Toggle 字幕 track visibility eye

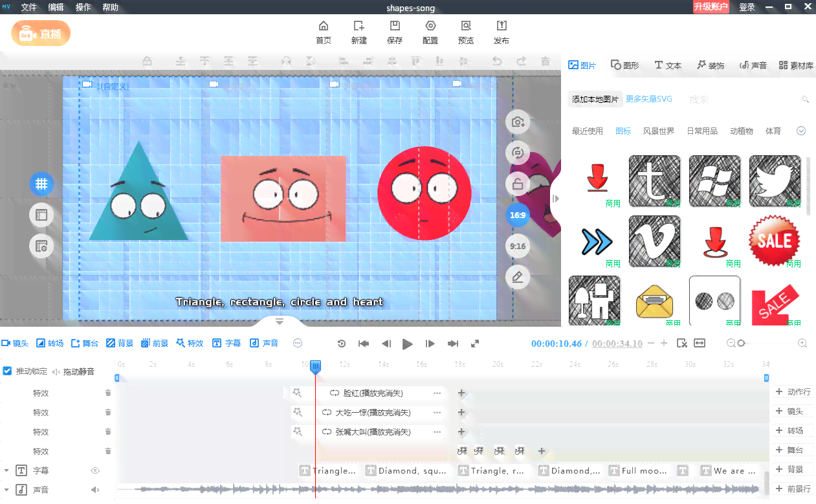95,470
